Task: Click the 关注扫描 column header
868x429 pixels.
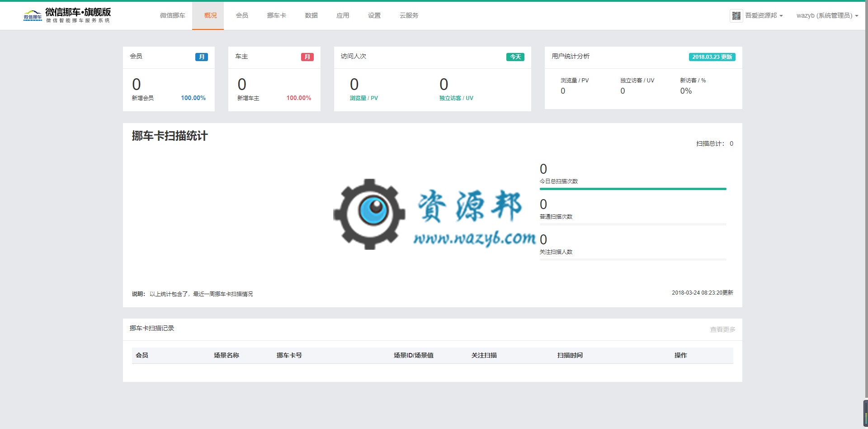Action: tap(484, 356)
